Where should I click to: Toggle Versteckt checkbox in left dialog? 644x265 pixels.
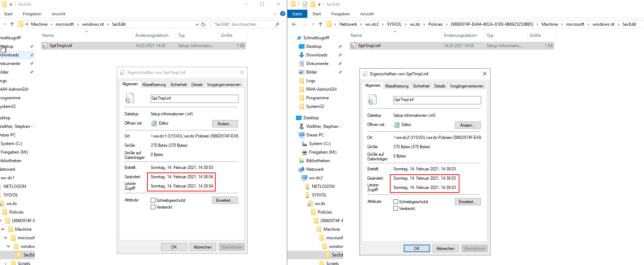[x=153, y=207]
